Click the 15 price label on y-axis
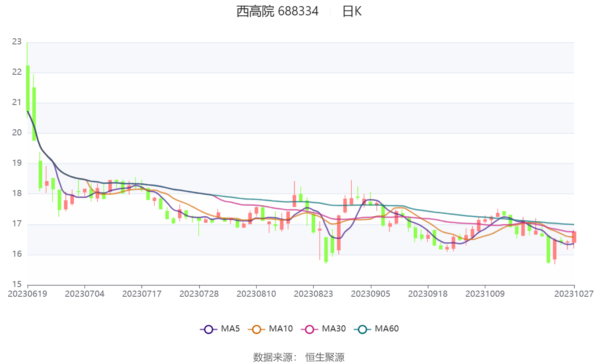The height and width of the screenshot is (364, 598). click(x=17, y=284)
